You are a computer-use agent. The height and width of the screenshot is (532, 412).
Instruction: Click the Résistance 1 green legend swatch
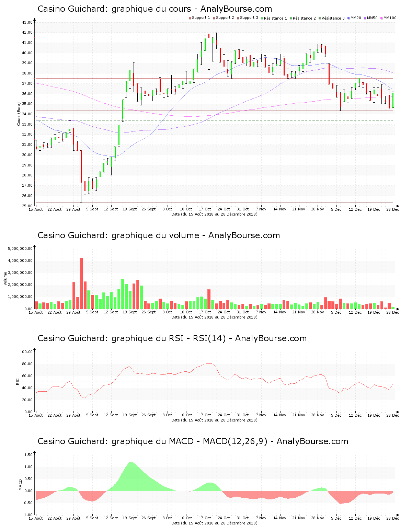coord(262,18)
